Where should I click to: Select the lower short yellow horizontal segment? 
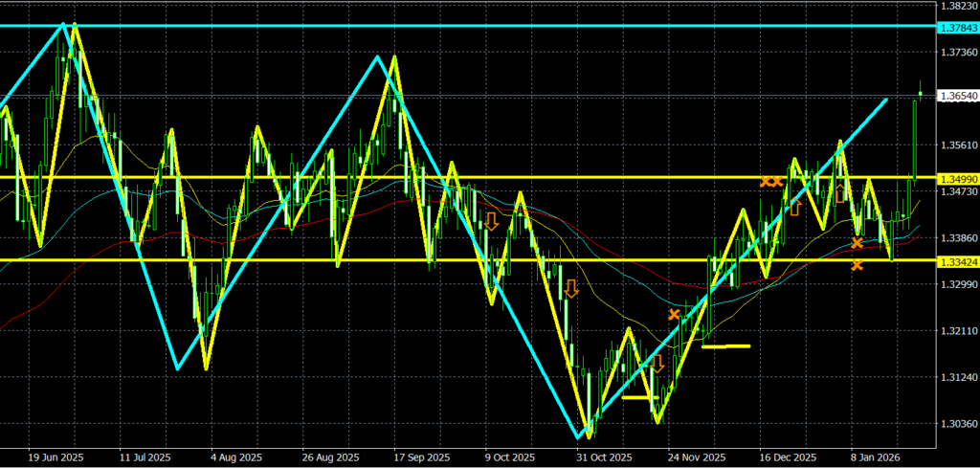click(639, 396)
